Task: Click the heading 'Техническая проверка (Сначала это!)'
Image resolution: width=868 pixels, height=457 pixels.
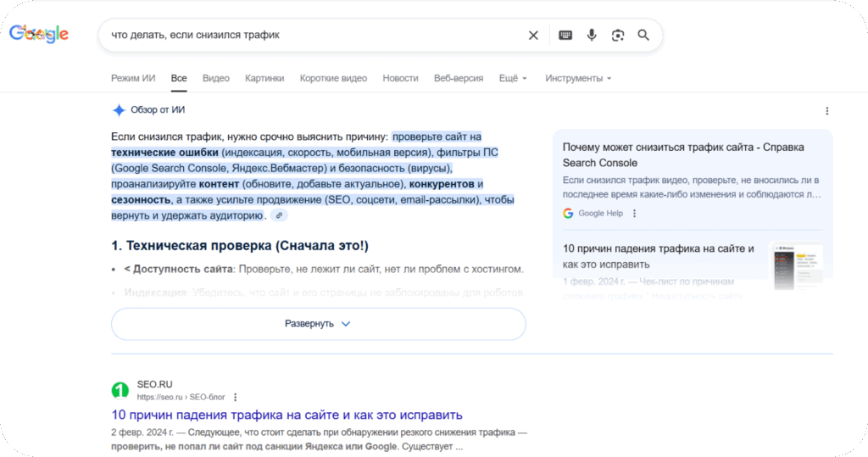Action: [240, 245]
